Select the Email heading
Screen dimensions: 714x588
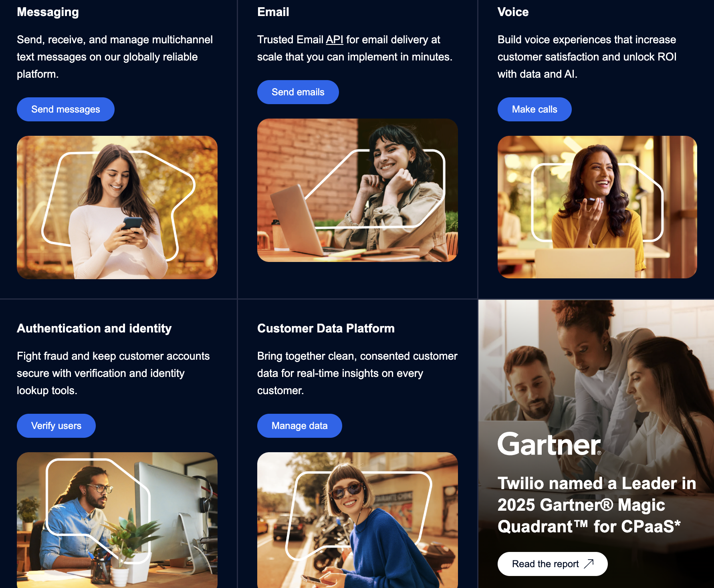point(273,12)
